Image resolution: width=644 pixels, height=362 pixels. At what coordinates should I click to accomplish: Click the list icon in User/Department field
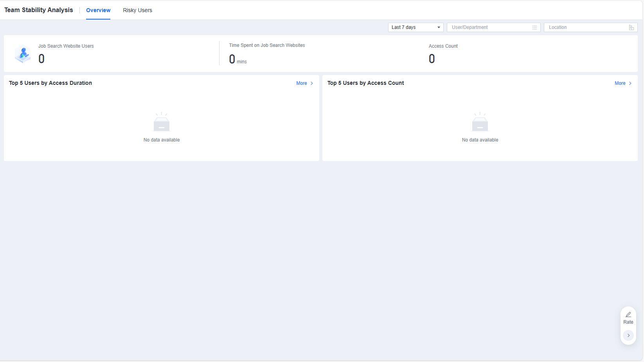coord(534,27)
